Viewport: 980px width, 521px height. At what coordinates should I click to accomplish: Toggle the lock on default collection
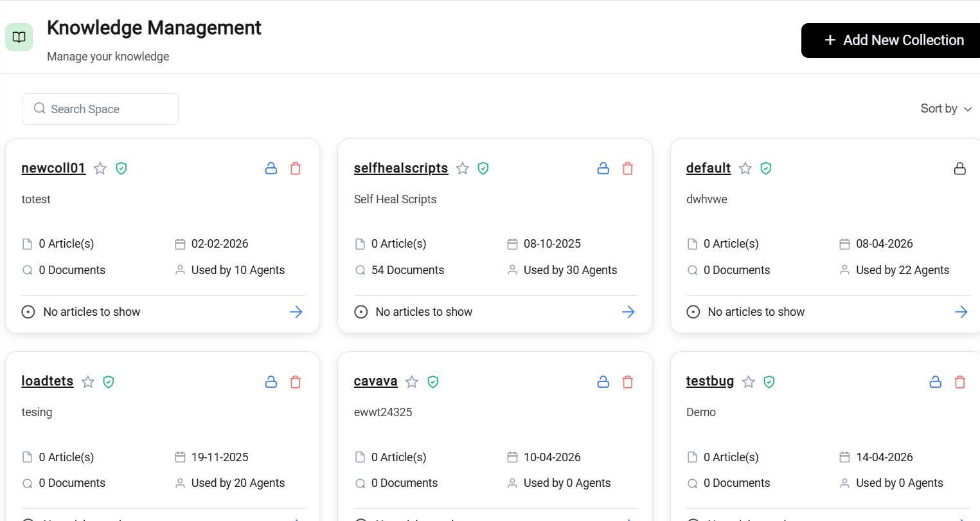pyautogui.click(x=960, y=169)
